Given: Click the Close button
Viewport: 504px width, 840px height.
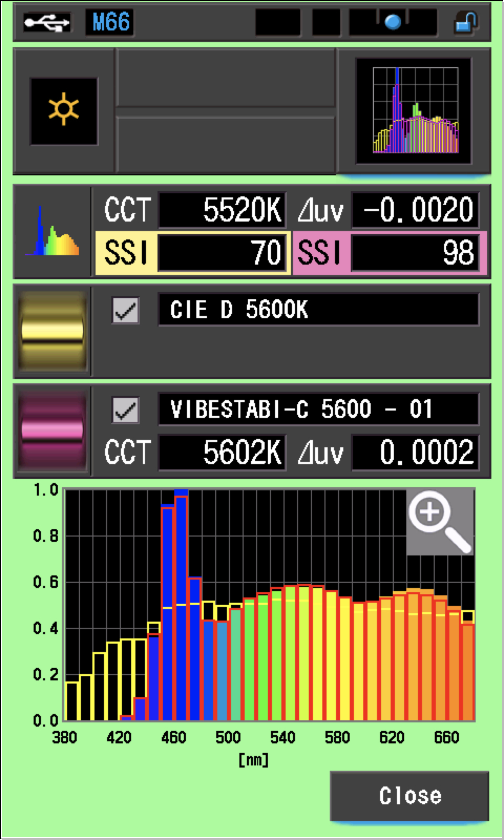Looking at the screenshot, I should [409, 795].
